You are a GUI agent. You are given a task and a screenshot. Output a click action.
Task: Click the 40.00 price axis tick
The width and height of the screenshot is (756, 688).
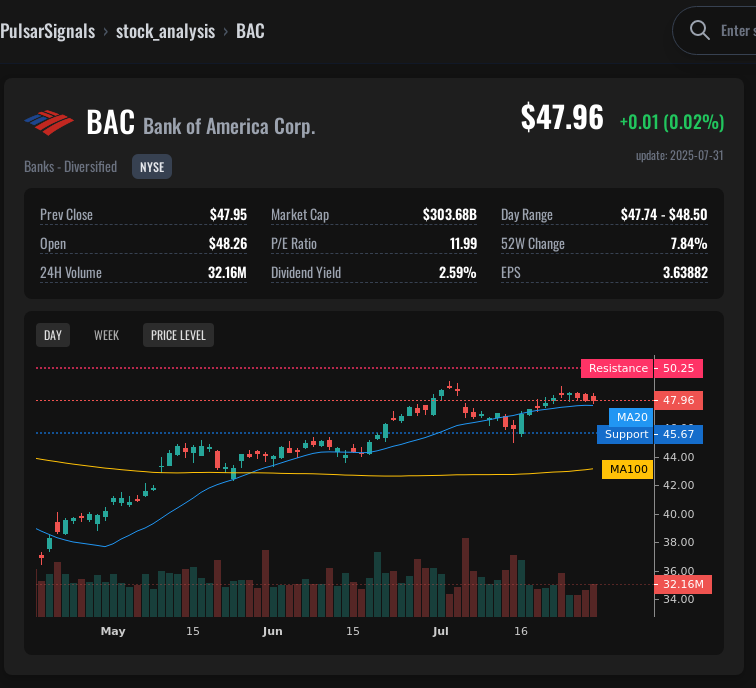pos(678,514)
